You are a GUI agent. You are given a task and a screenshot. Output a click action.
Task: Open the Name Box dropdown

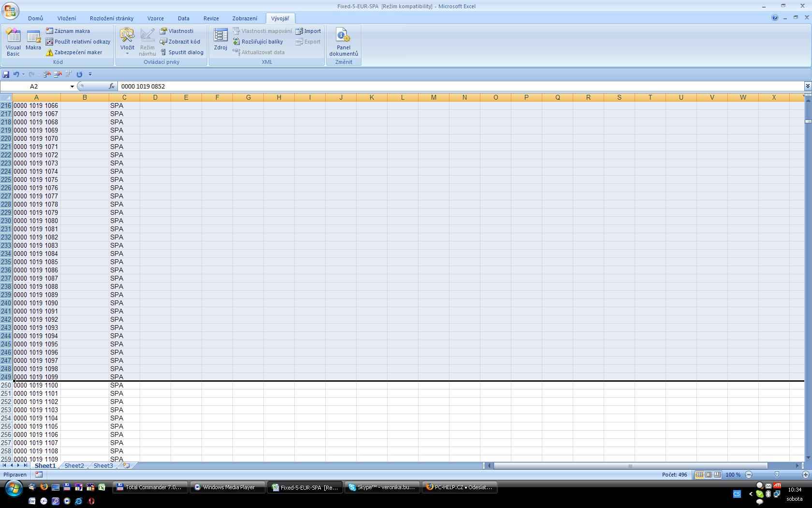tap(72, 87)
